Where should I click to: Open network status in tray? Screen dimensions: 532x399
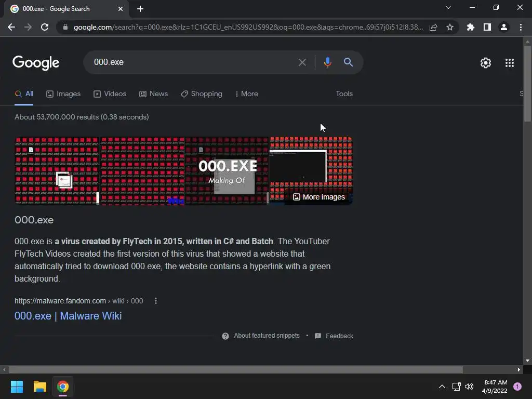[x=456, y=387]
